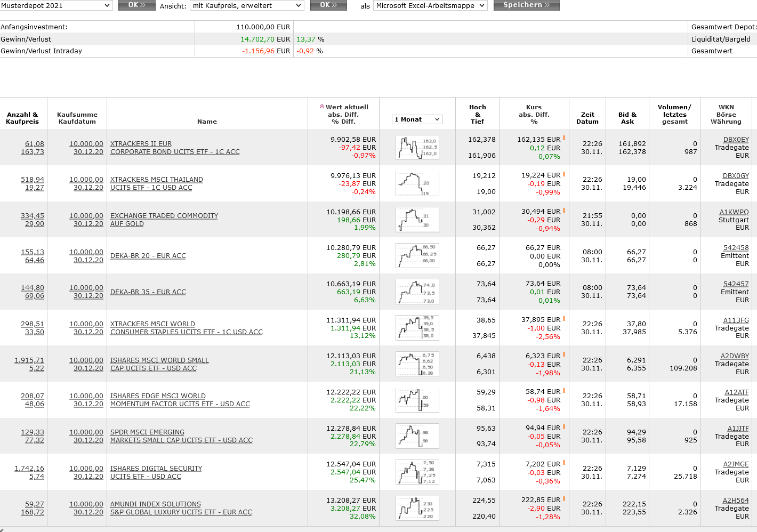Open the Musterdepot 2021 portfolio dropdown
Screen dimensions: 757x532
[56, 5]
